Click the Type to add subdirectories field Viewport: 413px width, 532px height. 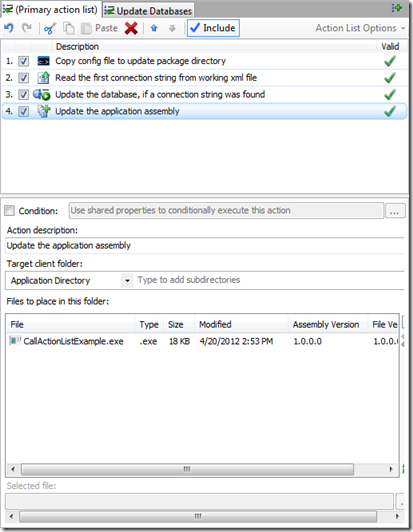tap(269, 280)
